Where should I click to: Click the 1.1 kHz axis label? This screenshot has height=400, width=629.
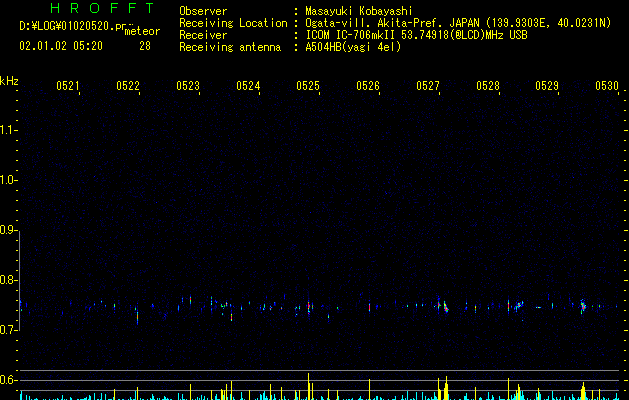(x=8, y=130)
